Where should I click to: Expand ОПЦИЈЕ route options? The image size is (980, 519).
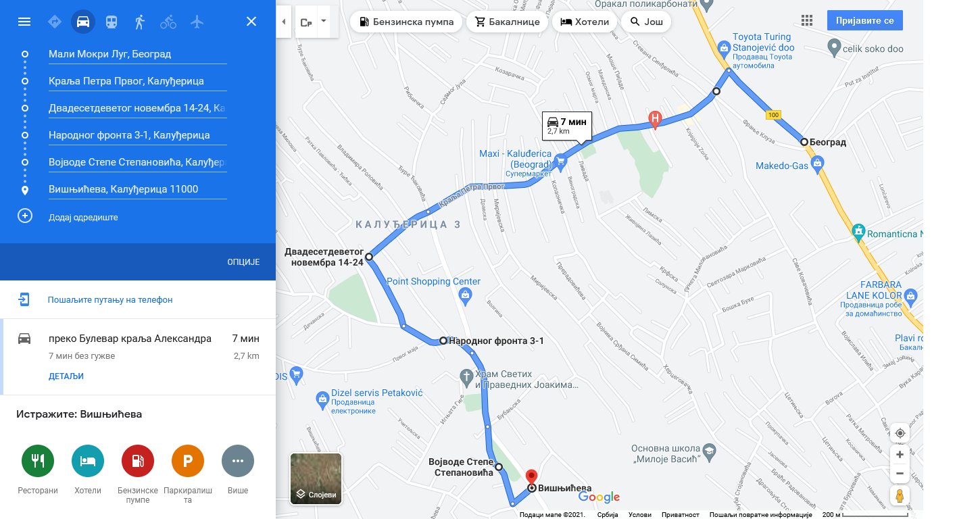click(243, 262)
